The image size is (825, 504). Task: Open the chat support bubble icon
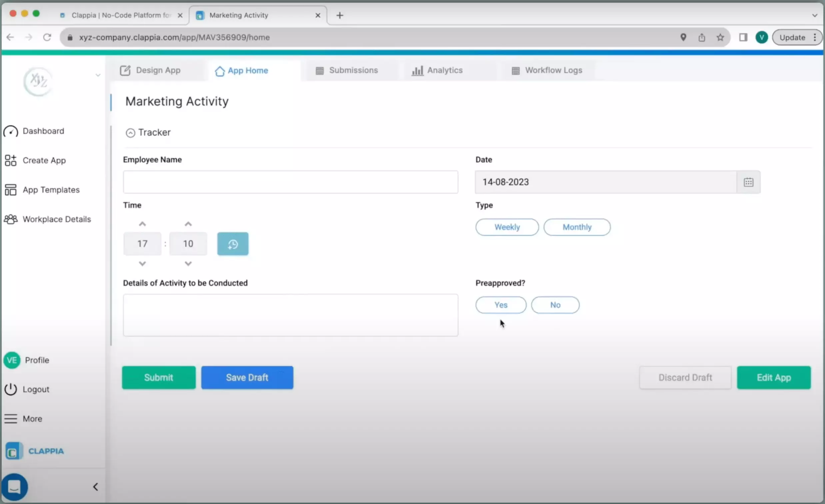[14, 487]
